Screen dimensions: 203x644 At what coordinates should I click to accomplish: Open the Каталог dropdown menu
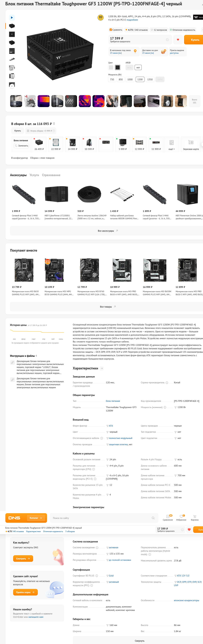36,518
